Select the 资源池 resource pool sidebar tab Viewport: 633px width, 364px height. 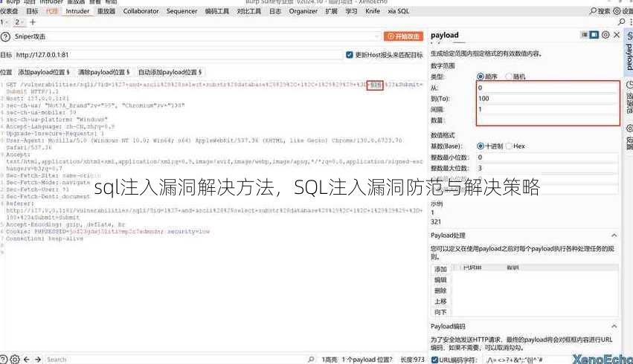629,97
